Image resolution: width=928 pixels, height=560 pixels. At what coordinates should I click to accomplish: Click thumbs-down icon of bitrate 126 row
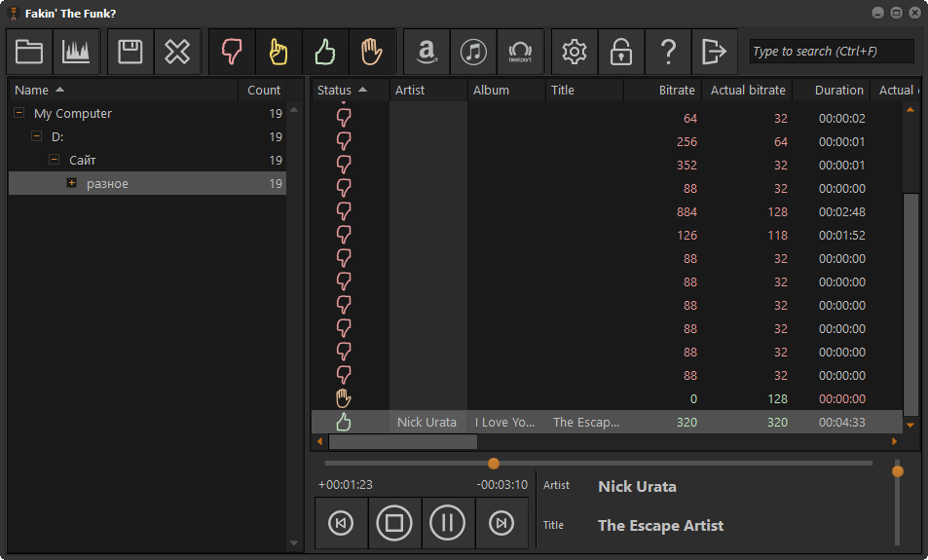pyautogui.click(x=344, y=235)
